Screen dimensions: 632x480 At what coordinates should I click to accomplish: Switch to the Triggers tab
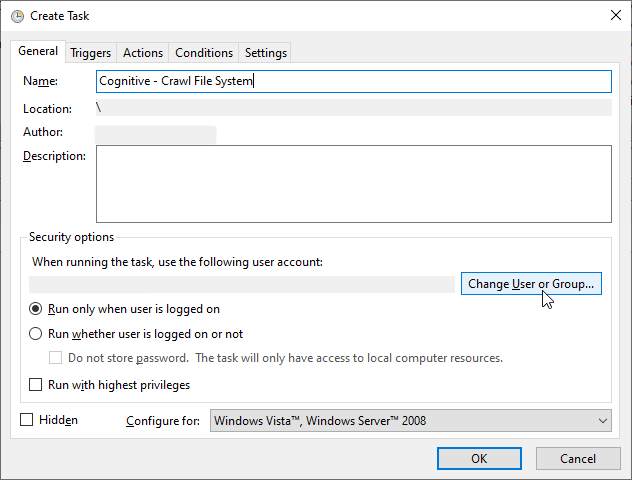[x=90, y=53]
